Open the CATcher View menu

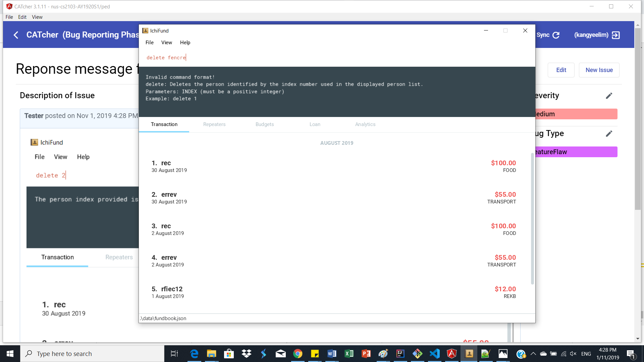coord(37,17)
